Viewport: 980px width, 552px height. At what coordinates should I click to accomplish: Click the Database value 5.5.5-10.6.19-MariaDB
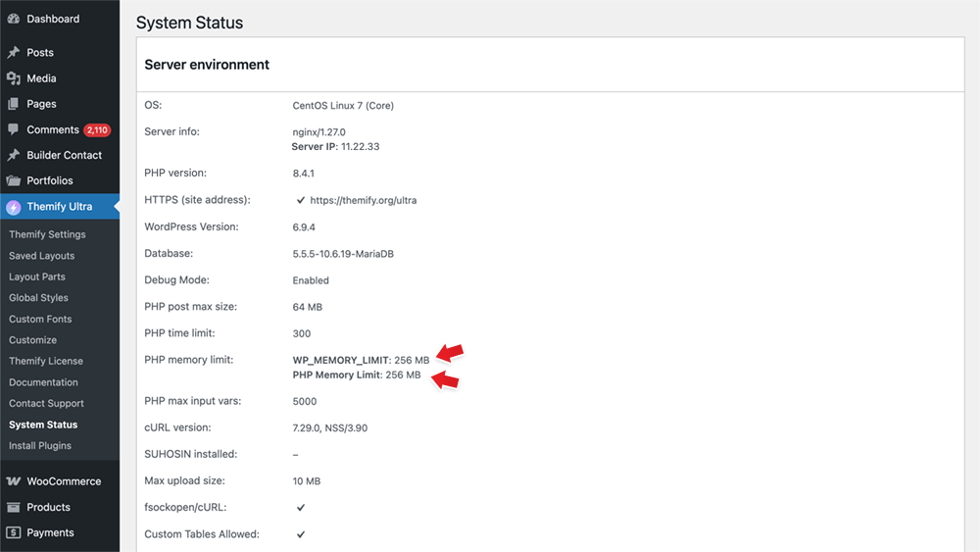343,254
